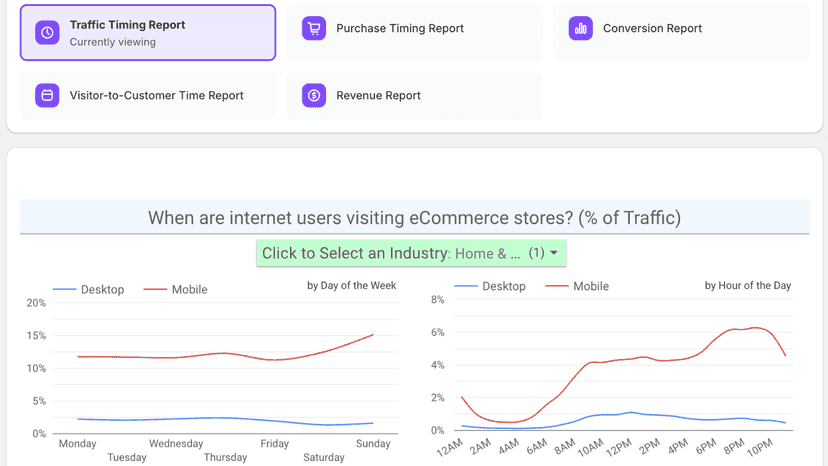This screenshot has height=466, width=828.
Task: Click the Friday axis label
Action: pos(275,444)
